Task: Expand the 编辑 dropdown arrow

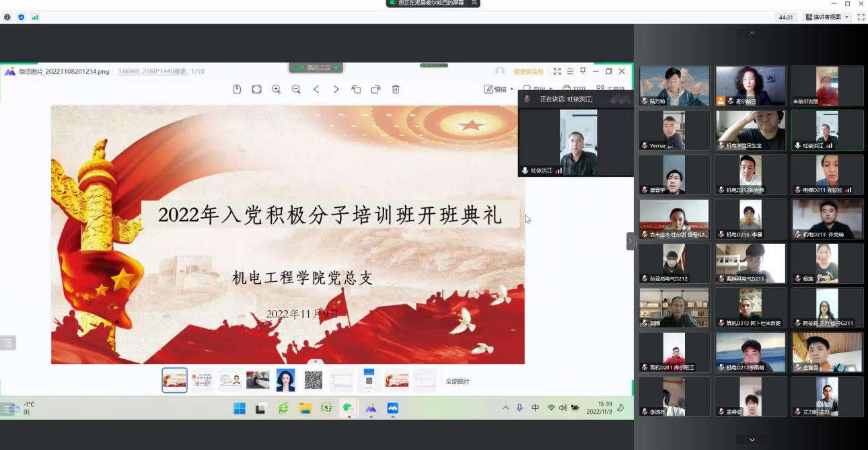Action: [511, 89]
